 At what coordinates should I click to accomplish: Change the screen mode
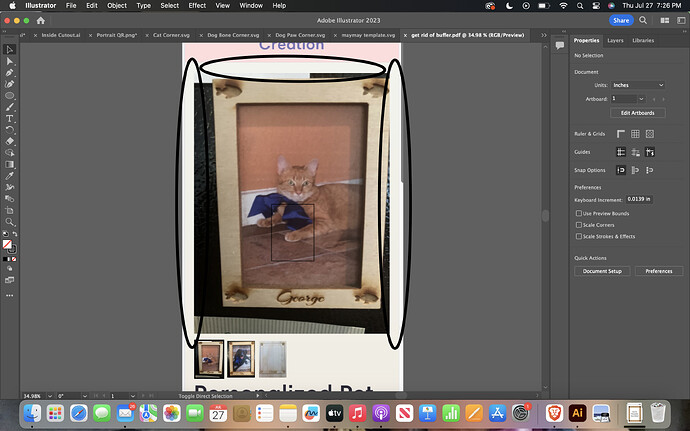(x=10, y=280)
